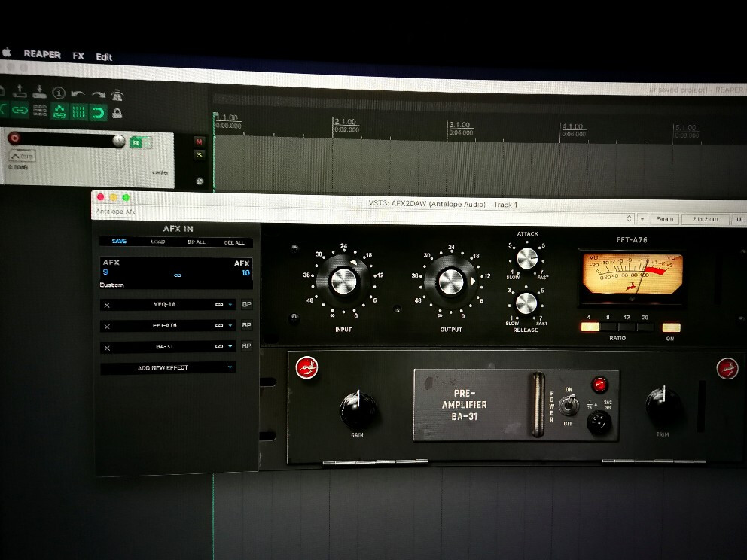Toggle the FET-A76 ON button
The width and height of the screenshot is (747, 560).
[x=671, y=327]
